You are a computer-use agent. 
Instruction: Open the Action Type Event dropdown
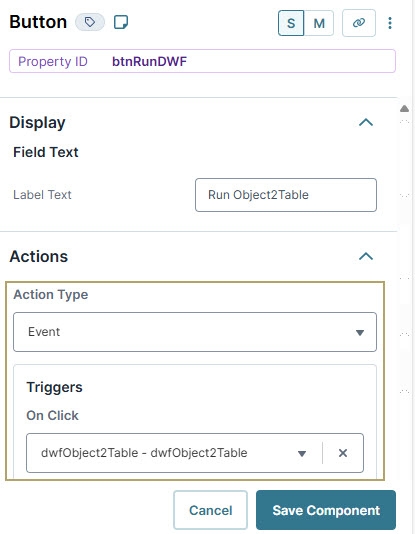pyautogui.click(x=195, y=332)
